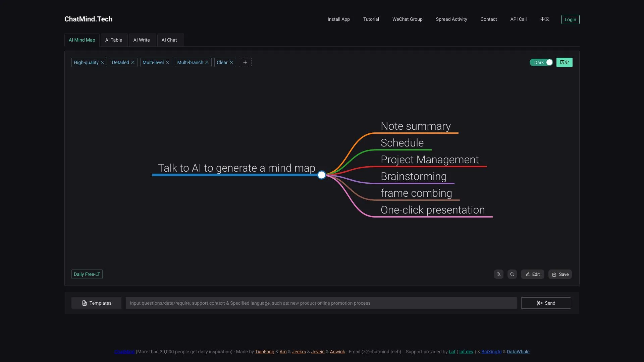Click the question input field
Viewport: 644px width, 362px height.
(x=320, y=303)
